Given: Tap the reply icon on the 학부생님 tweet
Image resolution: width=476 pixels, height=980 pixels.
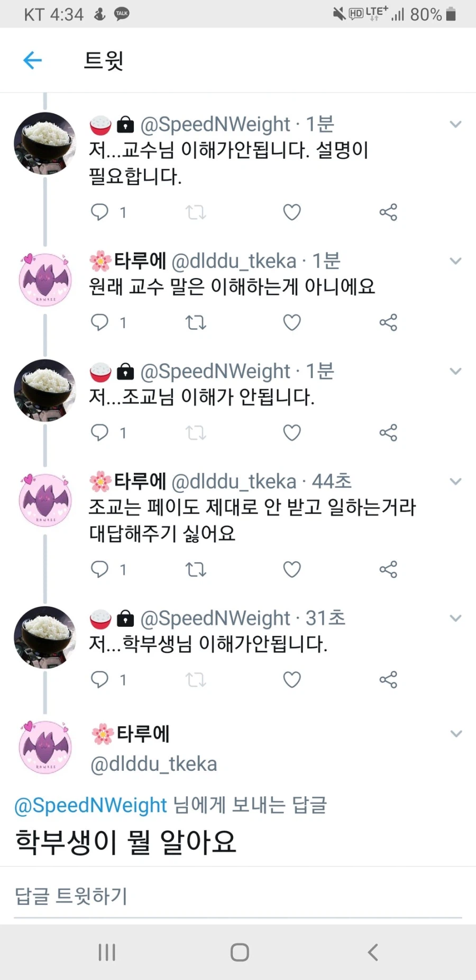Looking at the screenshot, I should point(100,679).
